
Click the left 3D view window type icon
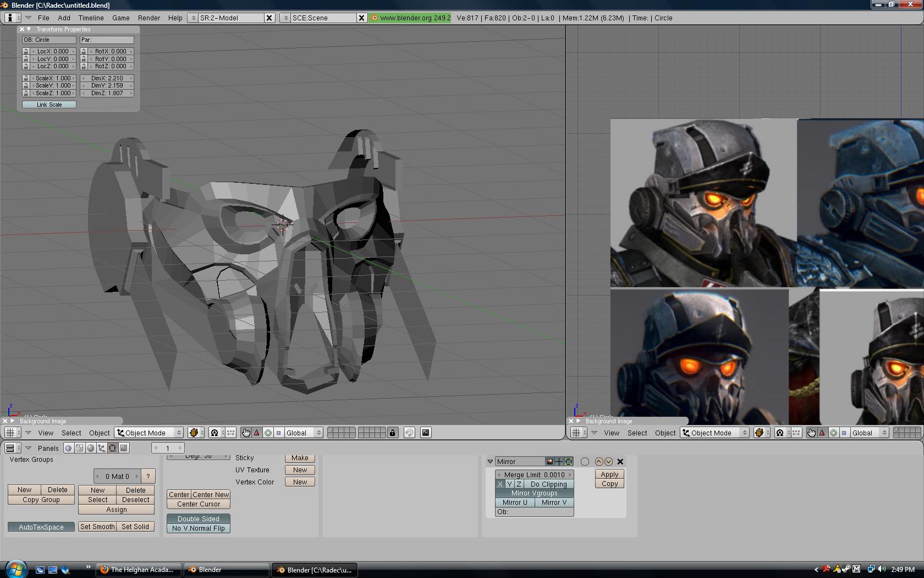coord(13,433)
